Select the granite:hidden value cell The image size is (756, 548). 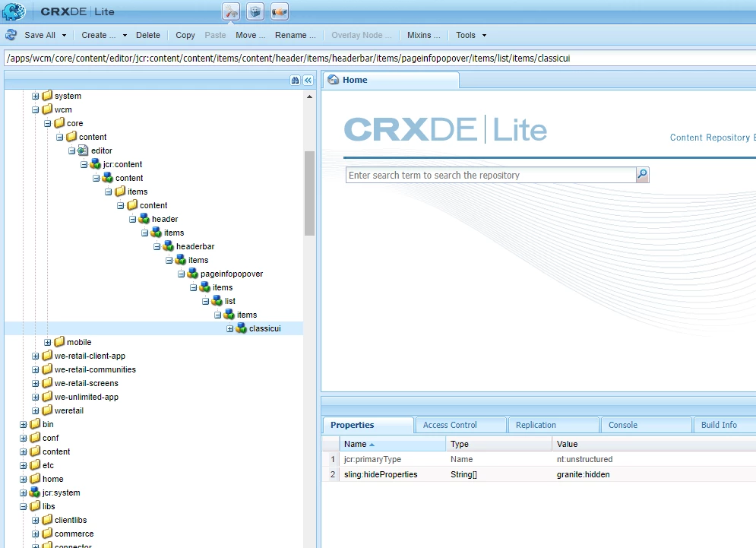tap(583, 475)
